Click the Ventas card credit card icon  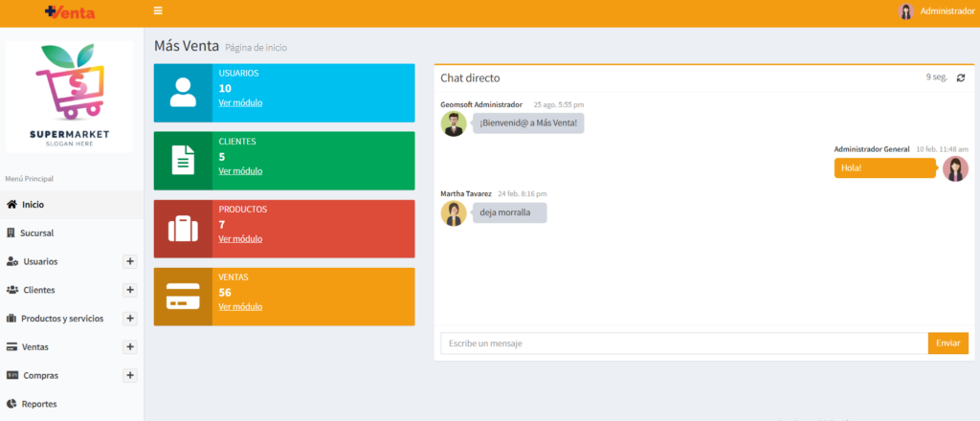(x=183, y=297)
